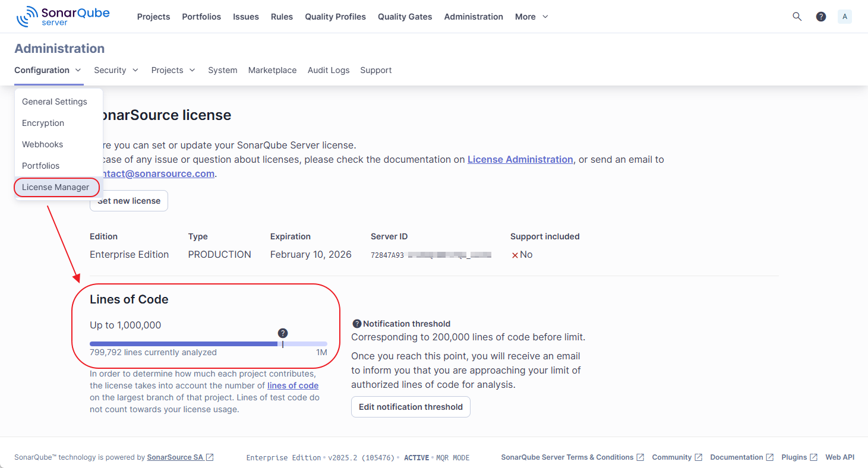The width and height of the screenshot is (868, 468).
Task: Click external icon after Terms & Conditions
Action: point(640,457)
